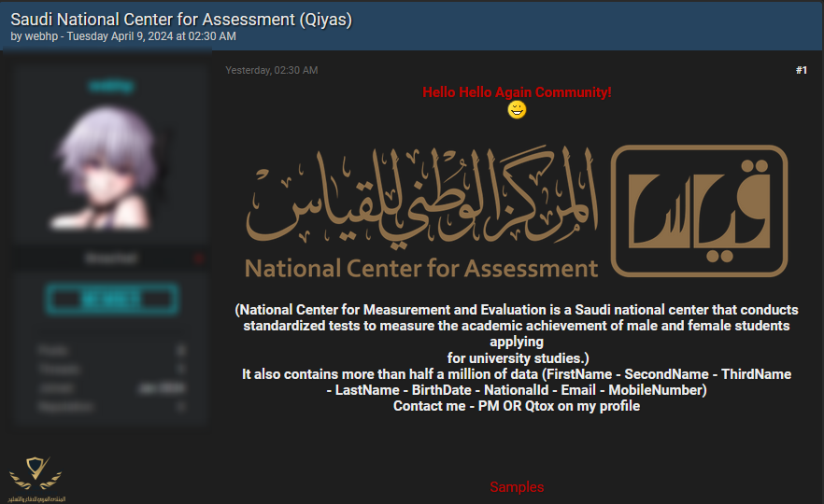Click the blurred username above the avatar
The height and width of the screenshot is (504, 824).
(112, 86)
